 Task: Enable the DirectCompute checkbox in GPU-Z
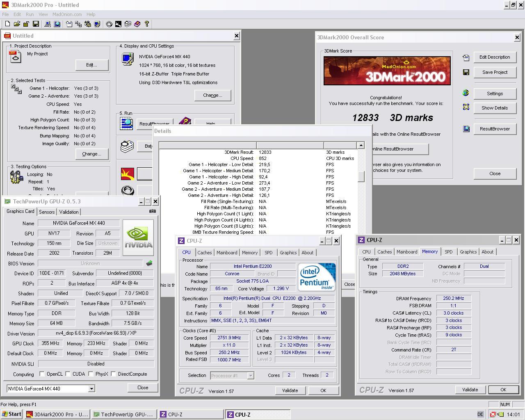(x=113, y=374)
